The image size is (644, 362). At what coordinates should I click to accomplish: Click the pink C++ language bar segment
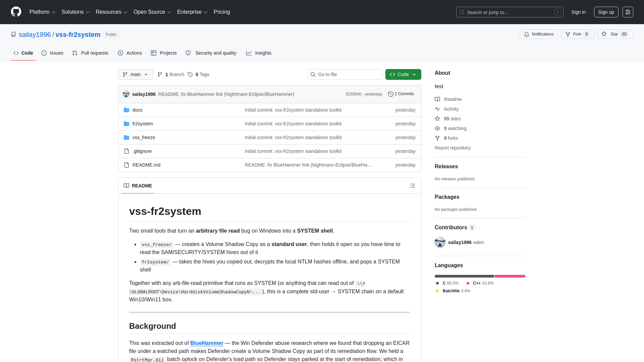510,276
